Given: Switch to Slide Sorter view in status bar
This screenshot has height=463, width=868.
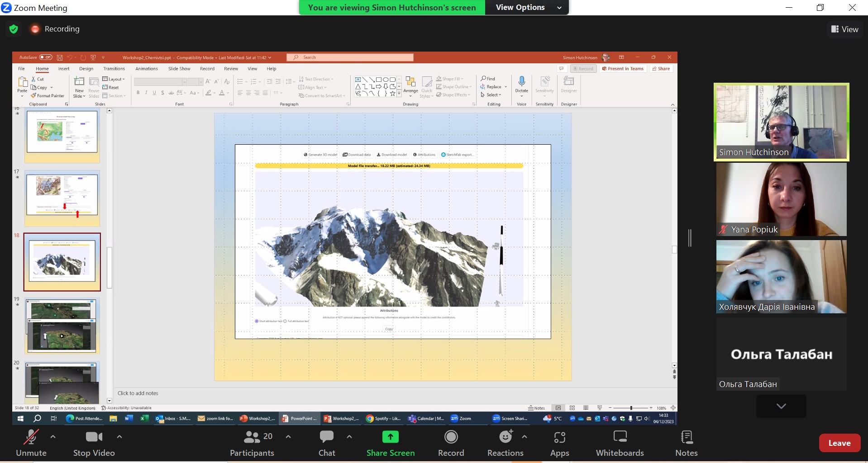Looking at the screenshot, I should pos(572,408).
